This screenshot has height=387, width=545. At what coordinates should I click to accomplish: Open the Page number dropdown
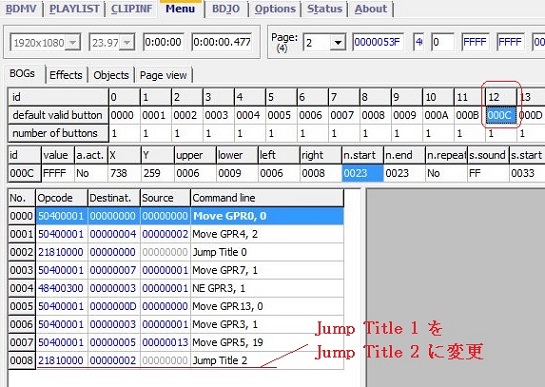337,43
